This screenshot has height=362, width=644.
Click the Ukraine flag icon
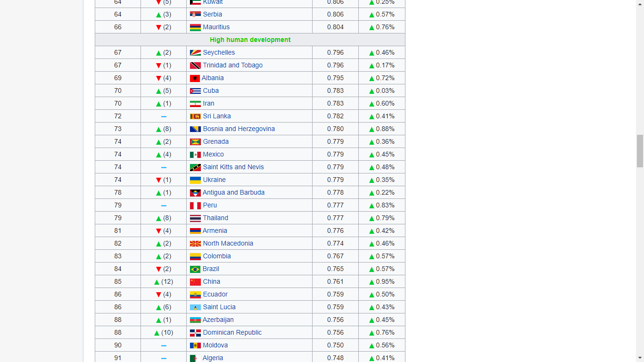click(x=195, y=180)
